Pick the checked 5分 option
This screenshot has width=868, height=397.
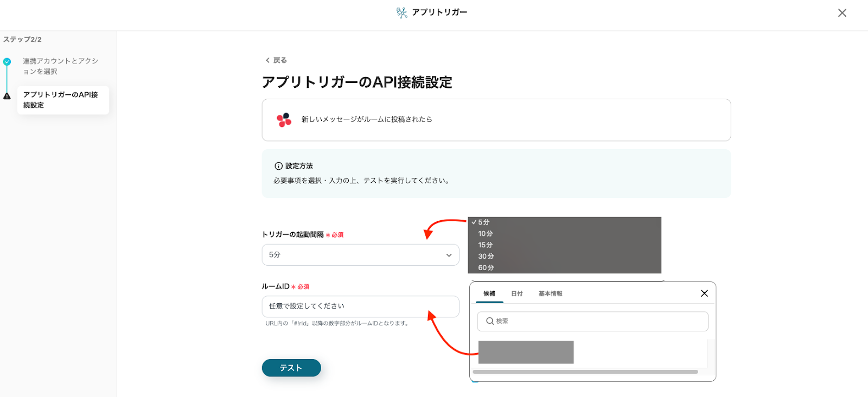click(x=483, y=222)
